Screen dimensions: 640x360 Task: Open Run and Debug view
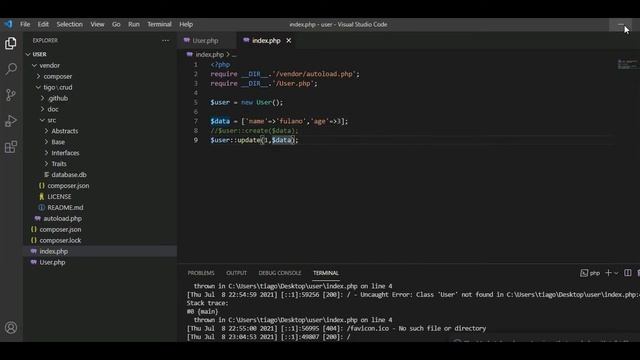pos(11,121)
